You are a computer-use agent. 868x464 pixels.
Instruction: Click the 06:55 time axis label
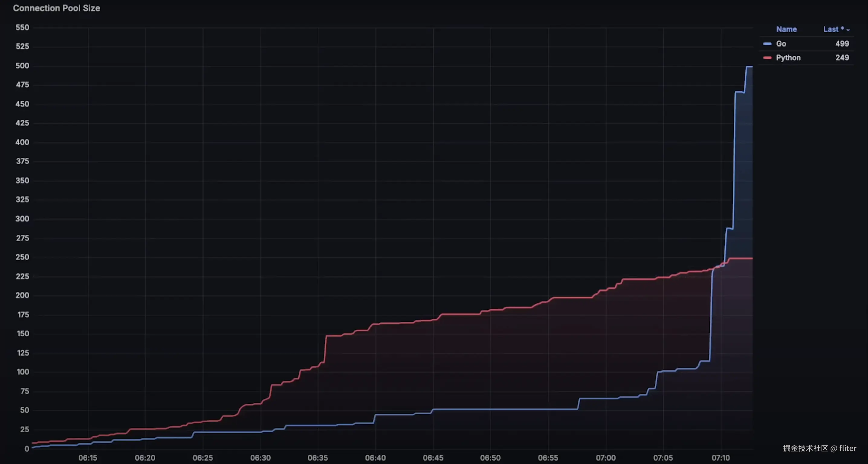point(548,458)
